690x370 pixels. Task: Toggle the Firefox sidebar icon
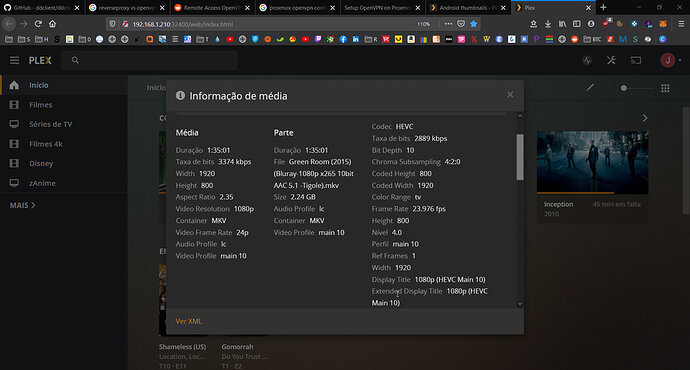576,24
